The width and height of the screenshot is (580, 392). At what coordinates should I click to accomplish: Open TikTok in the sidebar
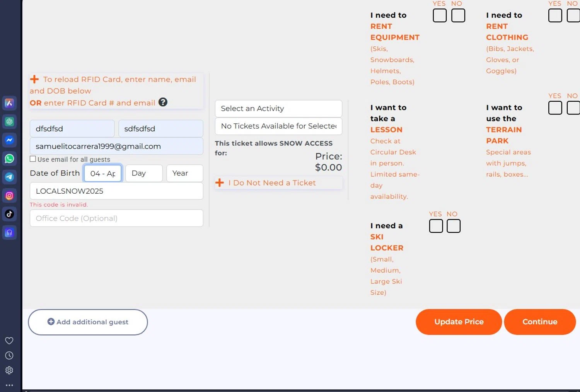click(x=9, y=214)
